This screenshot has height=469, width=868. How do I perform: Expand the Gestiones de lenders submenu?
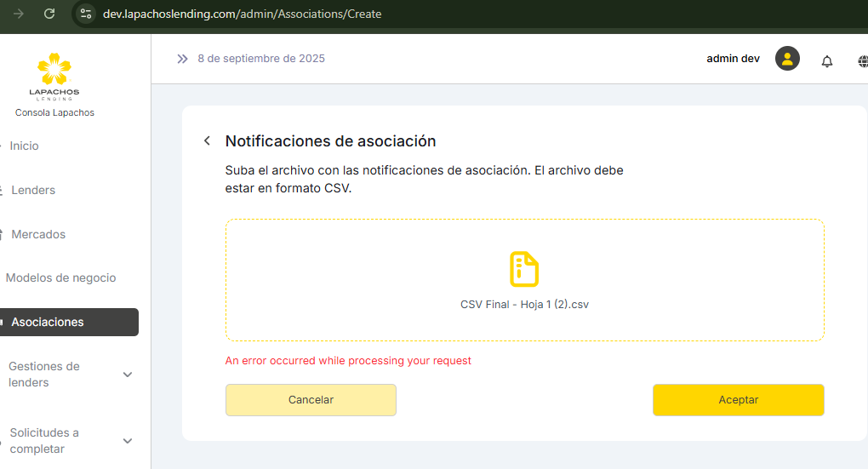pos(128,375)
